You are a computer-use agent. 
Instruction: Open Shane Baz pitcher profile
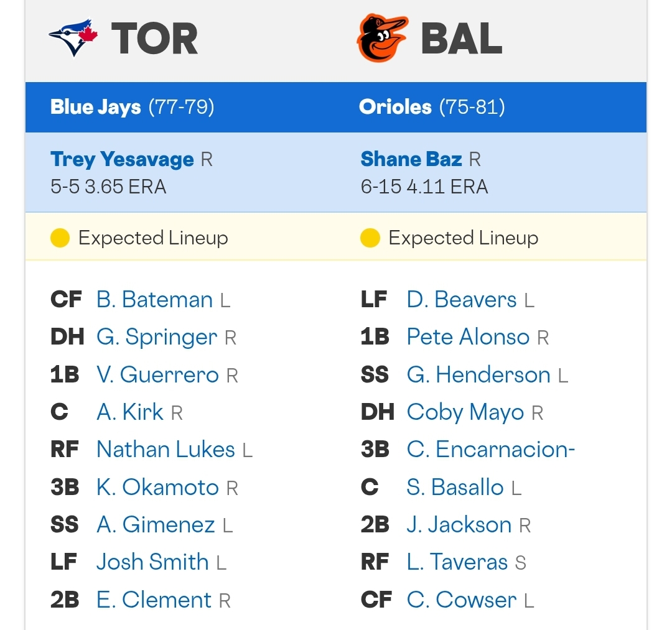411,159
